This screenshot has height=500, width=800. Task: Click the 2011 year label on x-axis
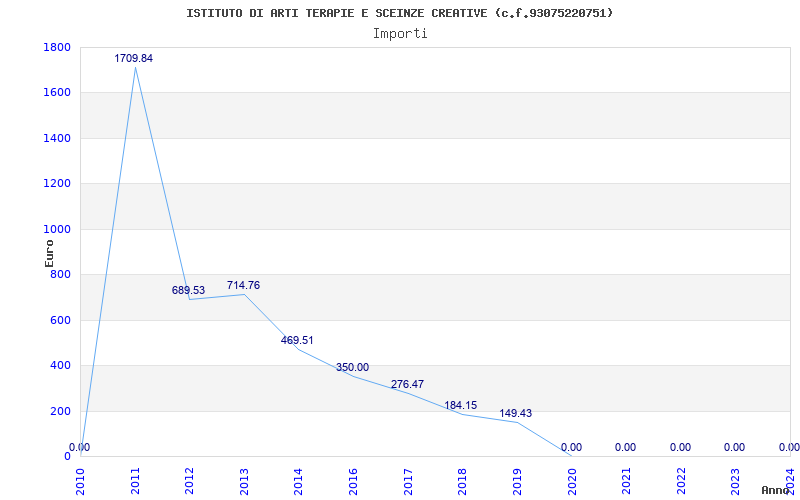(x=135, y=481)
